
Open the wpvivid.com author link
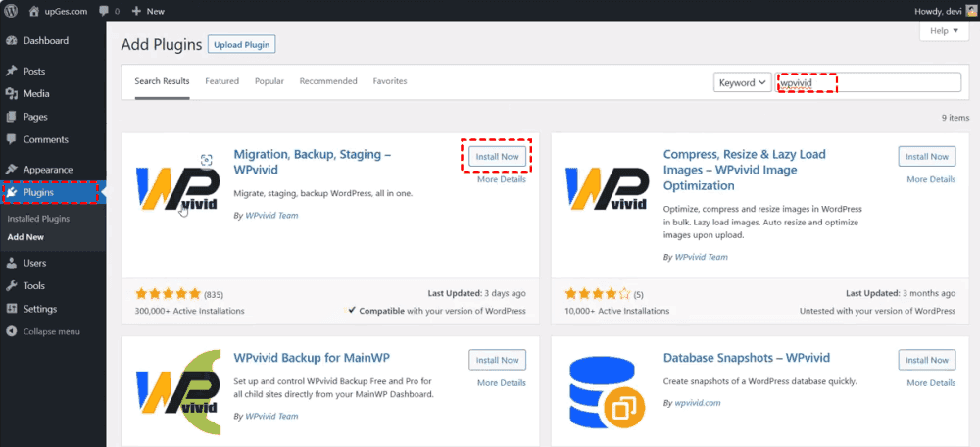click(x=698, y=403)
